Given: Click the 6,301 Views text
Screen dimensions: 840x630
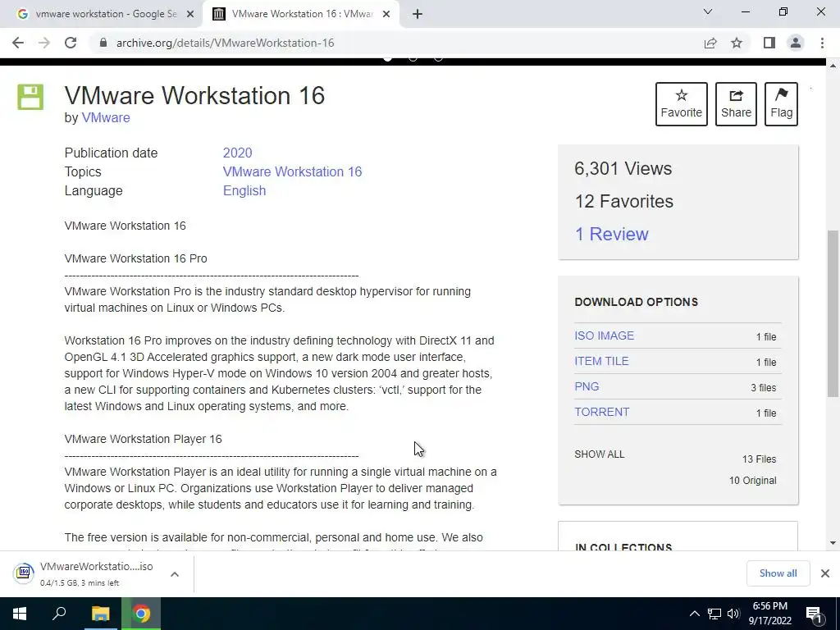Looking at the screenshot, I should (x=623, y=169).
